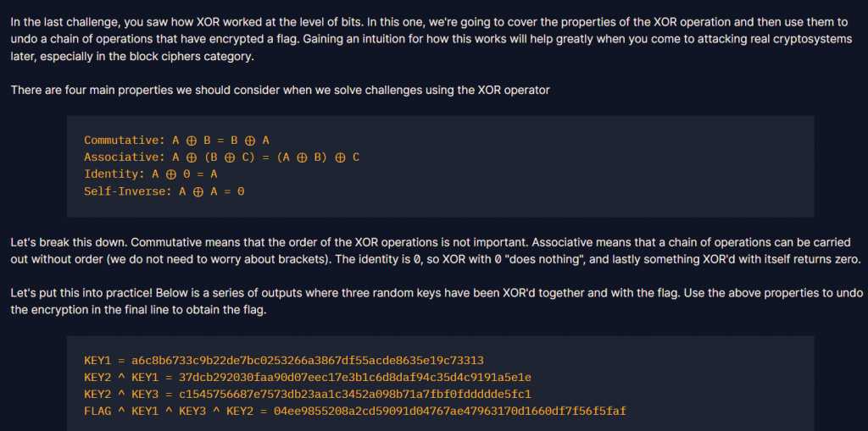Click the hex string starting with 04ee9855208
The width and height of the screenshot is (868, 431).
(x=450, y=411)
